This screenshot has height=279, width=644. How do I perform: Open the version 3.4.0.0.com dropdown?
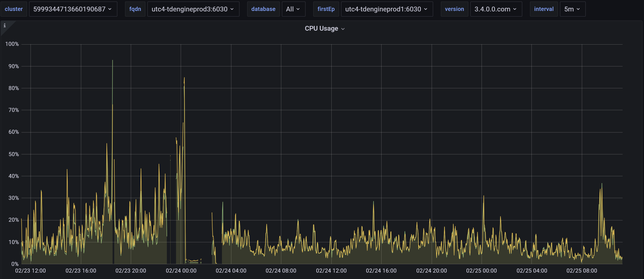click(496, 9)
